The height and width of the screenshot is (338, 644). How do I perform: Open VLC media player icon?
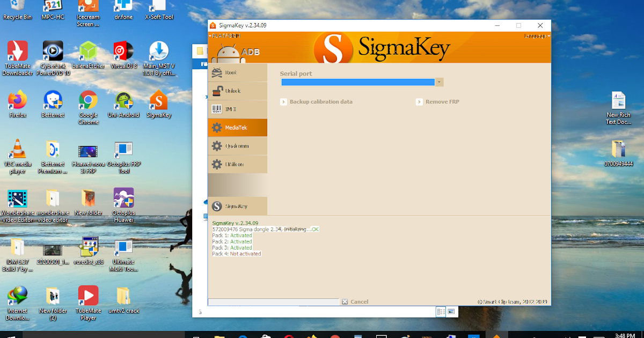point(18,156)
